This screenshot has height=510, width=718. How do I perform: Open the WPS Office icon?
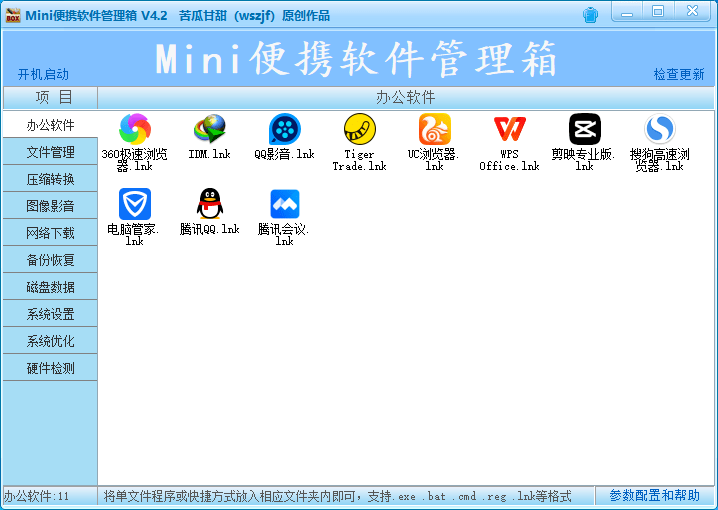point(510,129)
